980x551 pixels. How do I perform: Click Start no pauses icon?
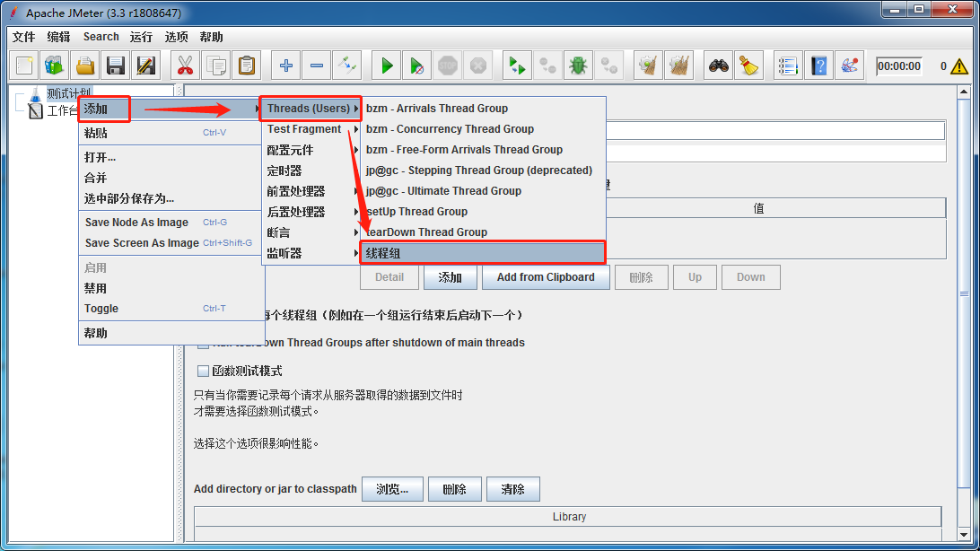(x=417, y=66)
